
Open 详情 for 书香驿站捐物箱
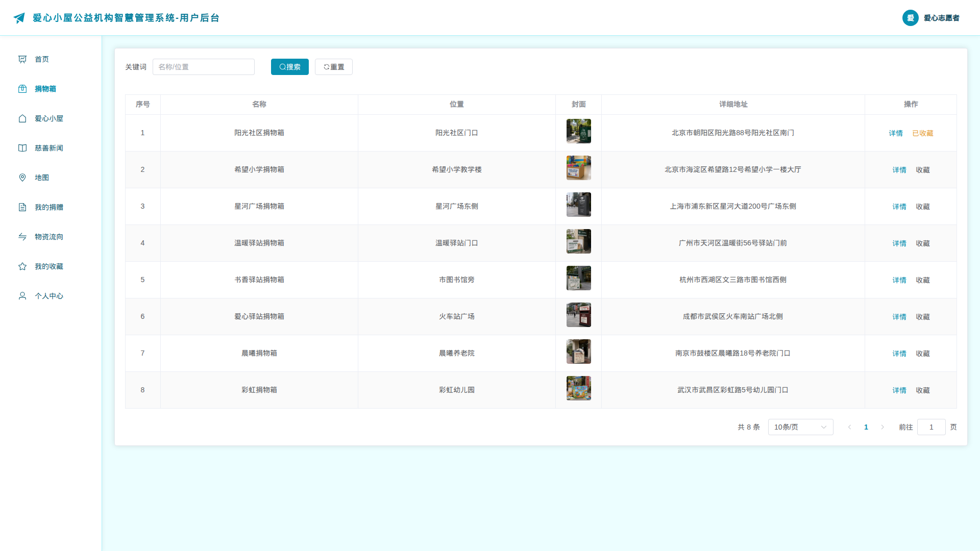(x=899, y=280)
